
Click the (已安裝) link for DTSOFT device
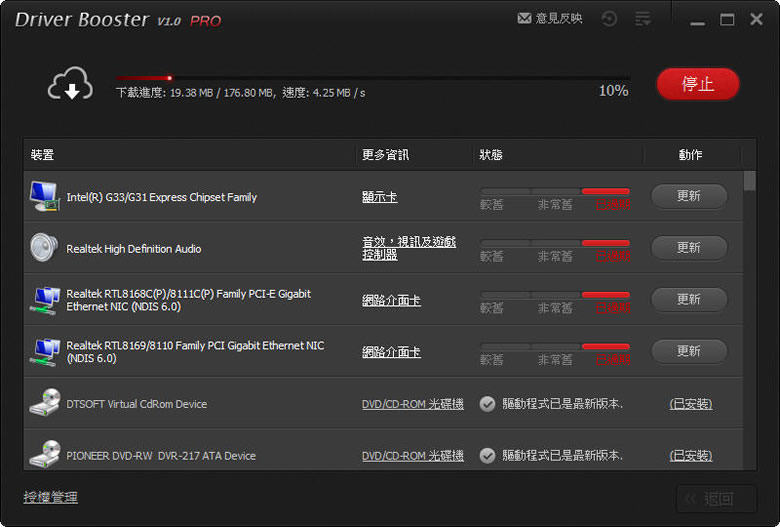690,404
